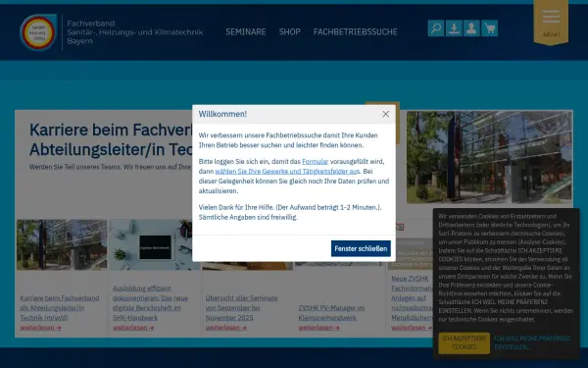The image size is (588, 368).
Task: Click the Willkommen! dialog title
Action: point(222,114)
